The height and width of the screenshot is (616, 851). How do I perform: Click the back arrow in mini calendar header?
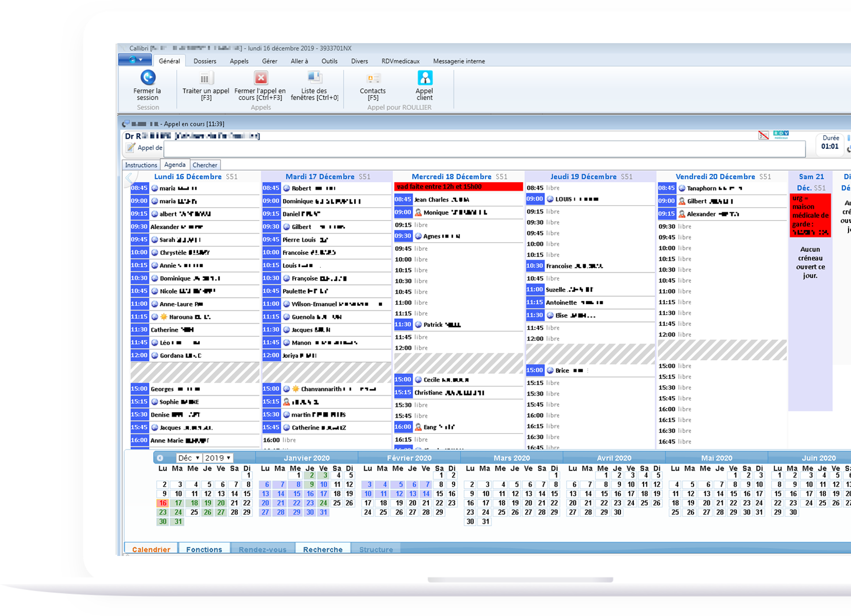(160, 458)
